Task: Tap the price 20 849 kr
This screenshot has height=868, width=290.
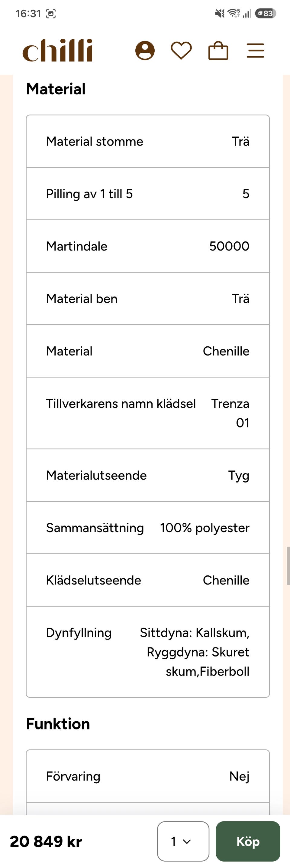Action: coord(46,841)
